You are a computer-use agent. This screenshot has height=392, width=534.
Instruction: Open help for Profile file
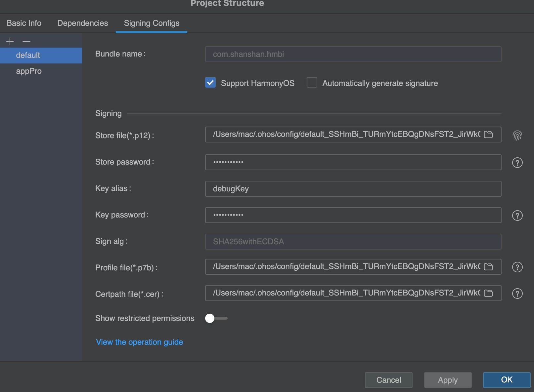click(x=517, y=267)
